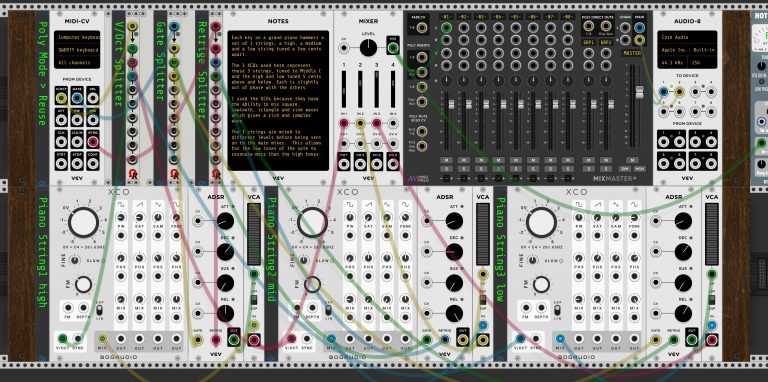768x382 pixels.
Task: Click the ATT knob on first ADSR
Action: coord(225,221)
